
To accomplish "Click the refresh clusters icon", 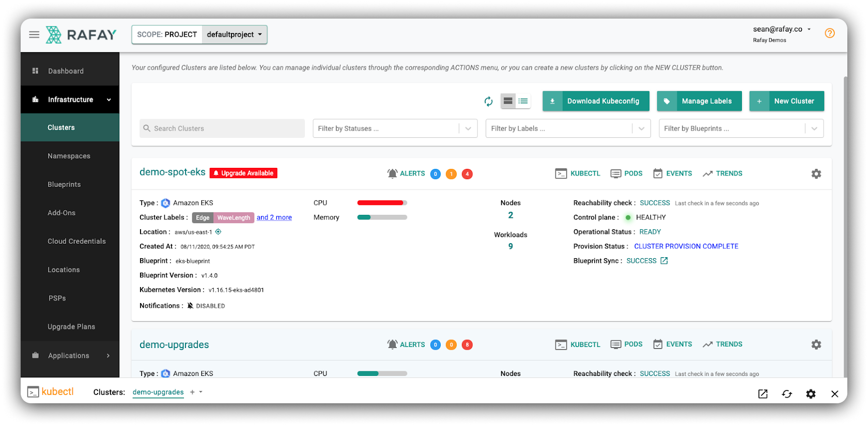I will point(488,101).
